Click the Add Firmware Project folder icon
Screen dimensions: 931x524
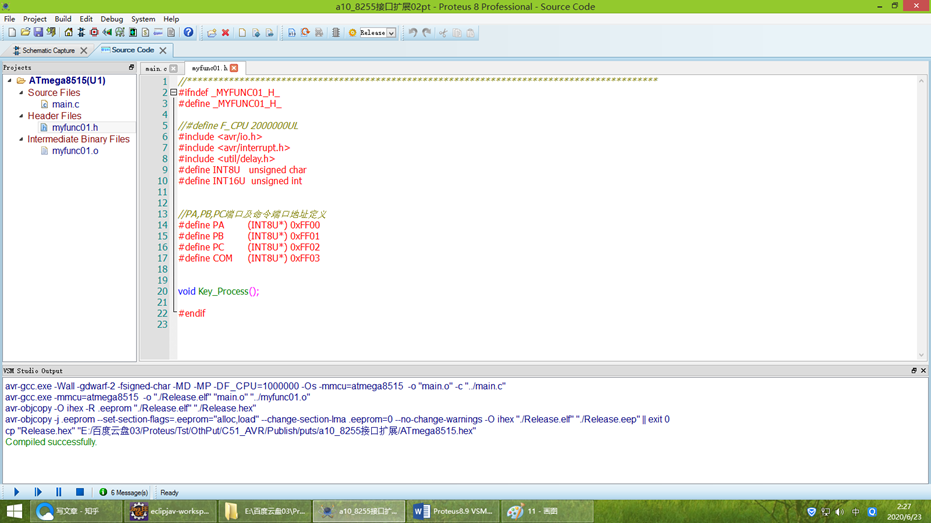pos(211,33)
